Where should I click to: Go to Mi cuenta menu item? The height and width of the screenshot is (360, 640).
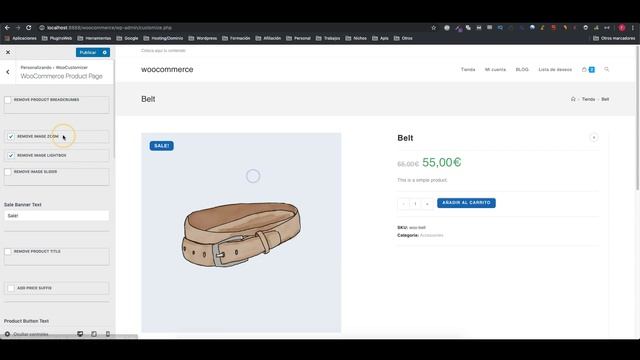tap(495, 70)
